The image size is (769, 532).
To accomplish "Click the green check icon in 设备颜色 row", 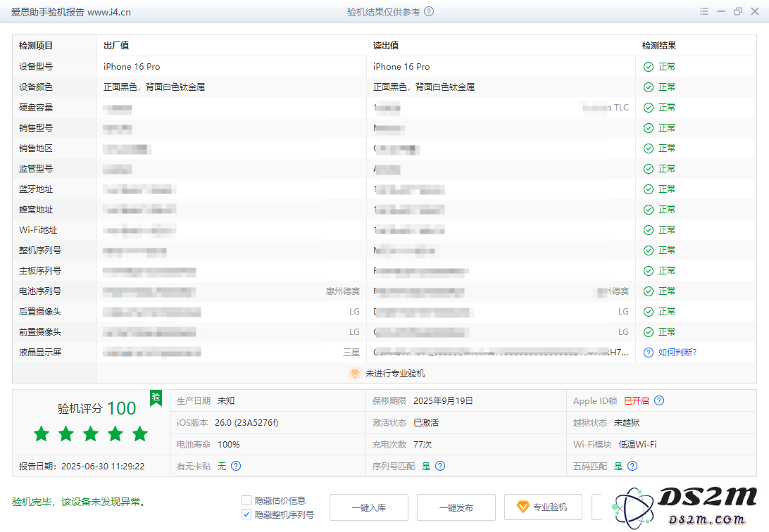I will [x=649, y=87].
